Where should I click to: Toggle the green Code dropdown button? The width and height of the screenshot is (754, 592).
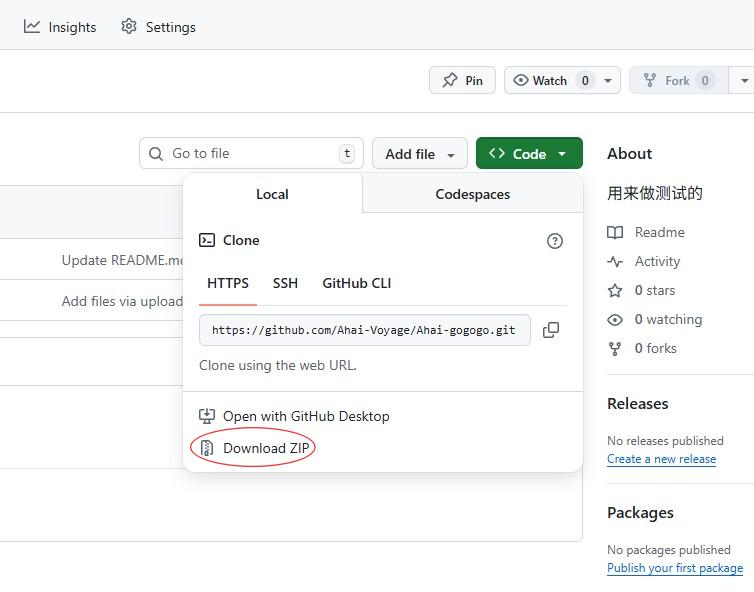529,153
